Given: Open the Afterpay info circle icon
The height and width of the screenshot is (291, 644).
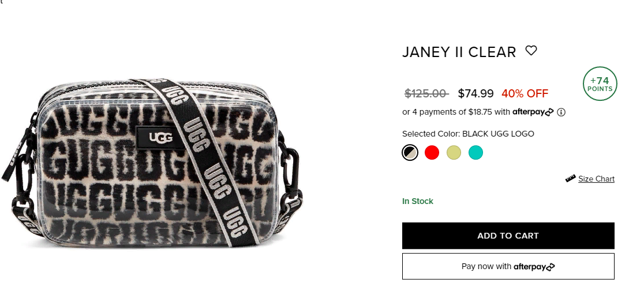Looking at the screenshot, I should [561, 112].
